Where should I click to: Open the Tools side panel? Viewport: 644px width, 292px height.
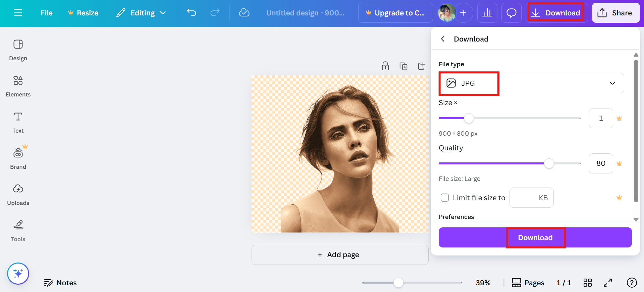tap(18, 231)
